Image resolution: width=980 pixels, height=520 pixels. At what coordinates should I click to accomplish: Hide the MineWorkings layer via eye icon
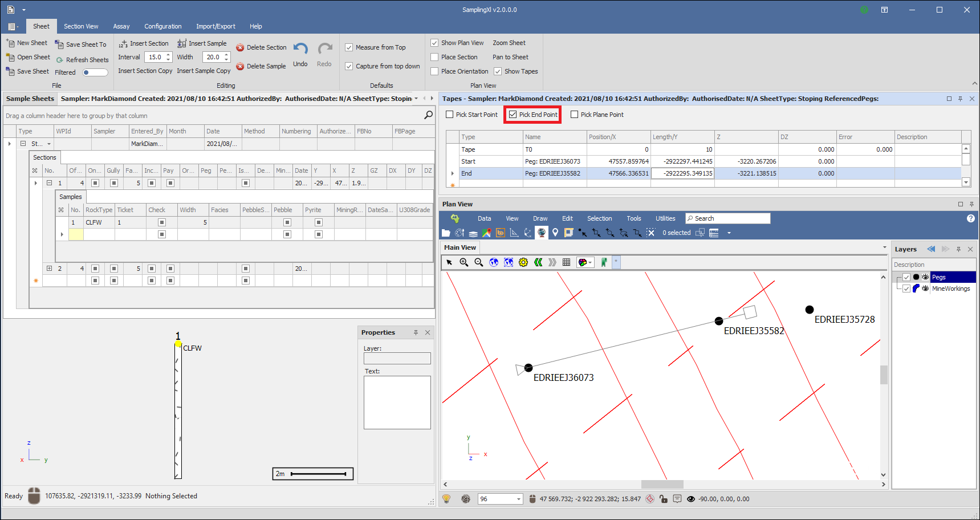pyautogui.click(x=925, y=289)
